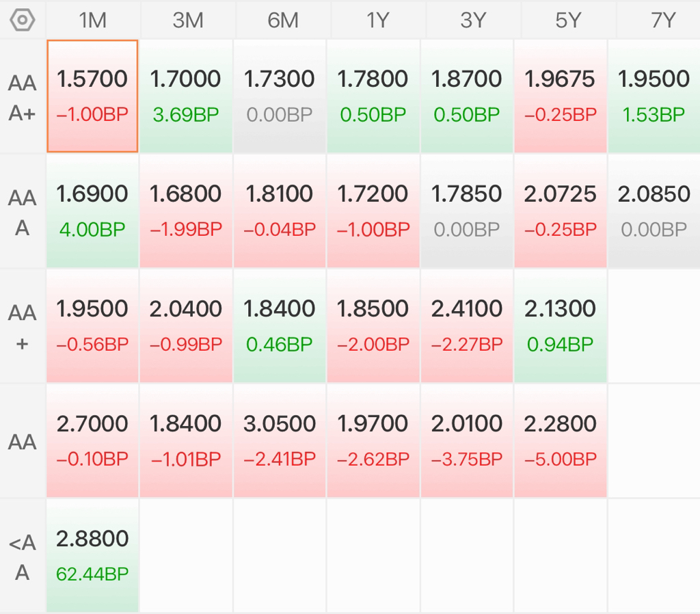Click the 1.7000 cell with 3.69BP

pyautogui.click(x=186, y=96)
